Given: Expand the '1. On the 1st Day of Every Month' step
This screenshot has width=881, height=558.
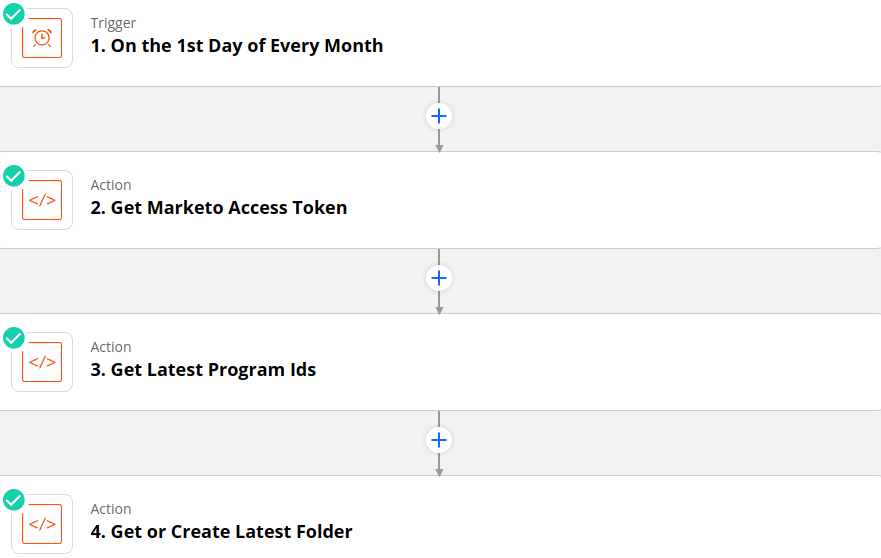Looking at the screenshot, I should [237, 46].
